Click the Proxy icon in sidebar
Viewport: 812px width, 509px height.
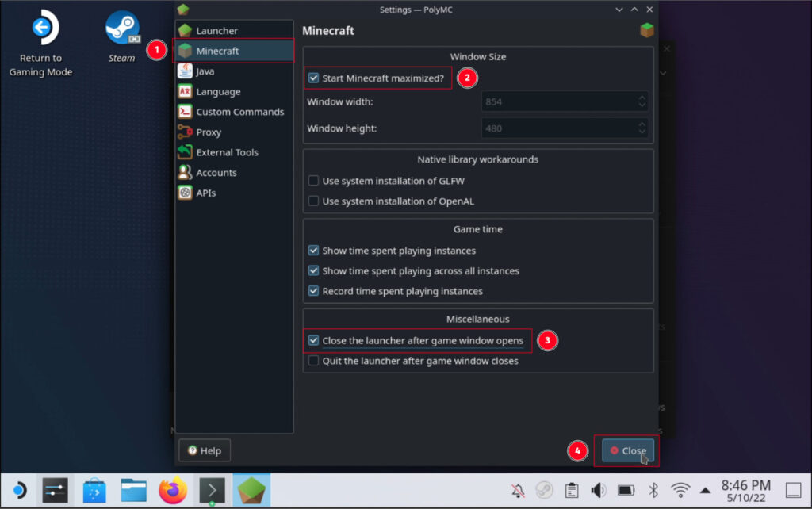pyautogui.click(x=185, y=132)
